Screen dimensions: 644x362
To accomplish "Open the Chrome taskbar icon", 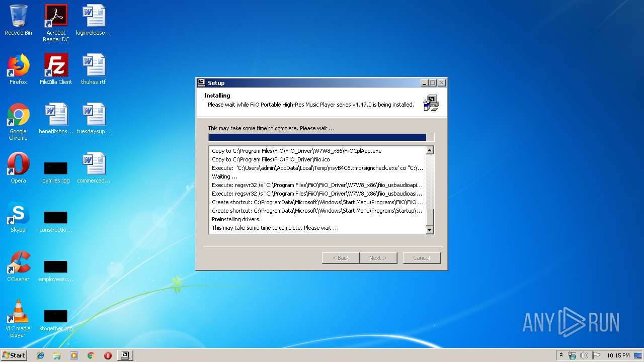I will pos(91,355).
